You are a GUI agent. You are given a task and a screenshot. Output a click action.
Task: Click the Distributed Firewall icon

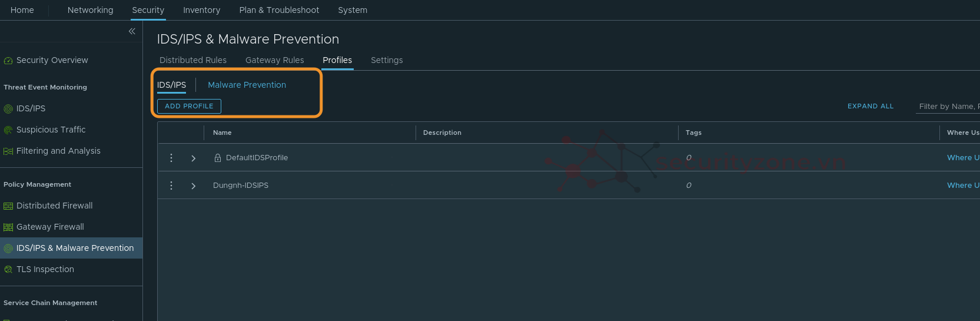8,206
